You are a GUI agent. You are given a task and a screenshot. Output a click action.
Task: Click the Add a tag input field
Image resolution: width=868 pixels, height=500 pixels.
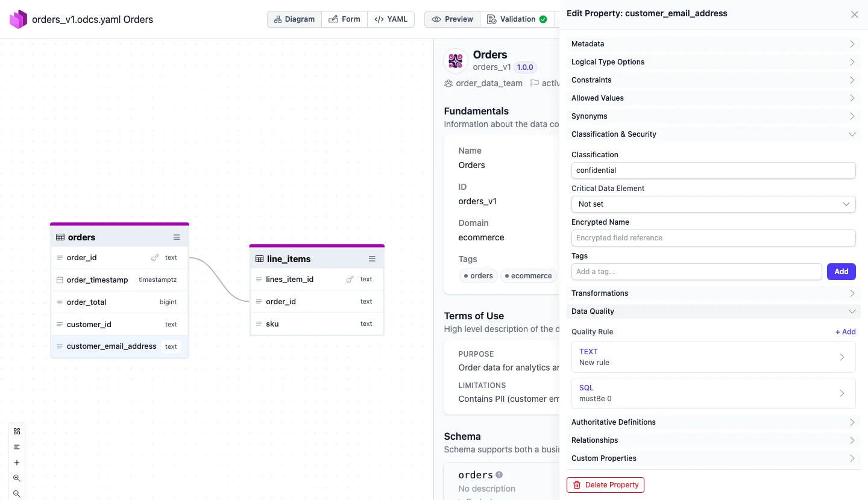point(697,272)
